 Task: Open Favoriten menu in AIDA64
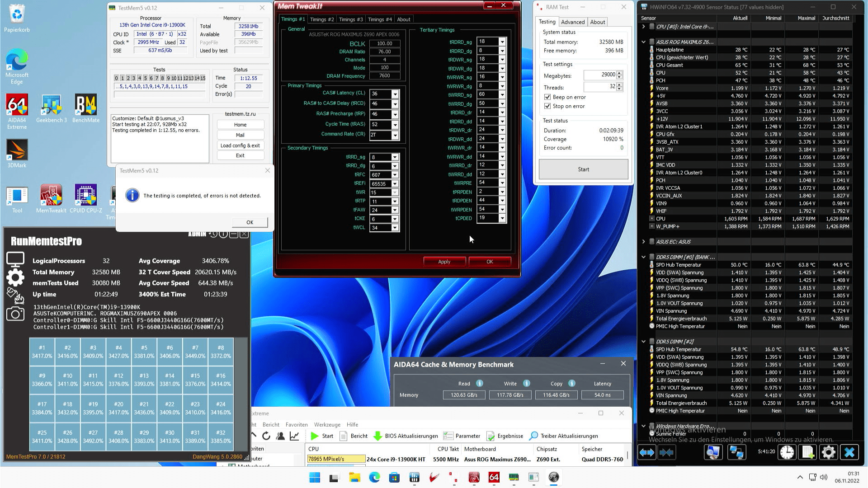coord(297,425)
